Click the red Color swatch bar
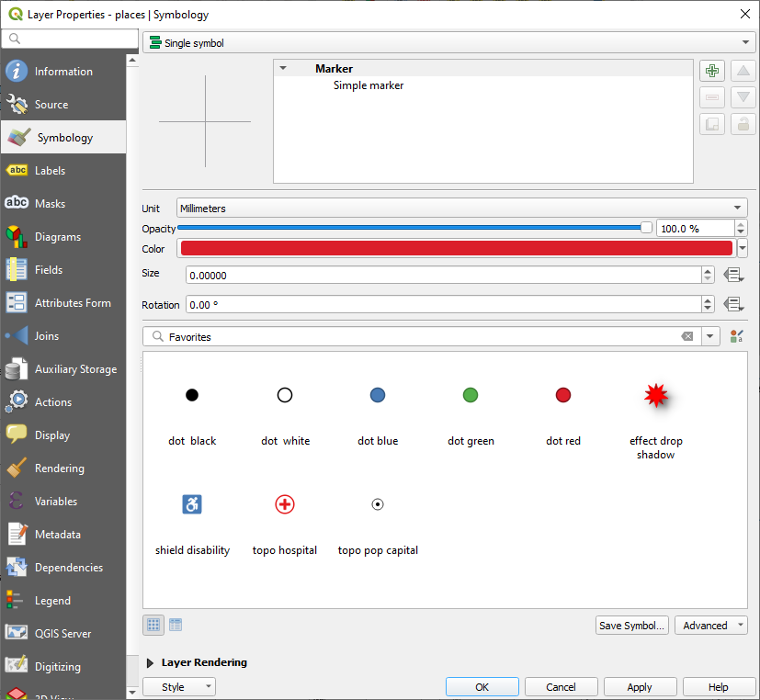This screenshot has height=700, width=760. (x=457, y=248)
